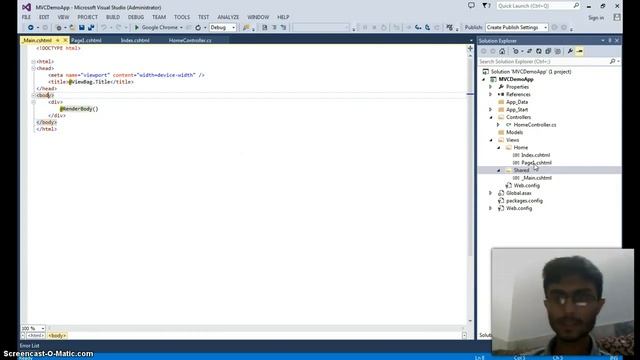Toggle Preview Selected Items icon
This screenshot has width=640, height=360.
[580, 51]
